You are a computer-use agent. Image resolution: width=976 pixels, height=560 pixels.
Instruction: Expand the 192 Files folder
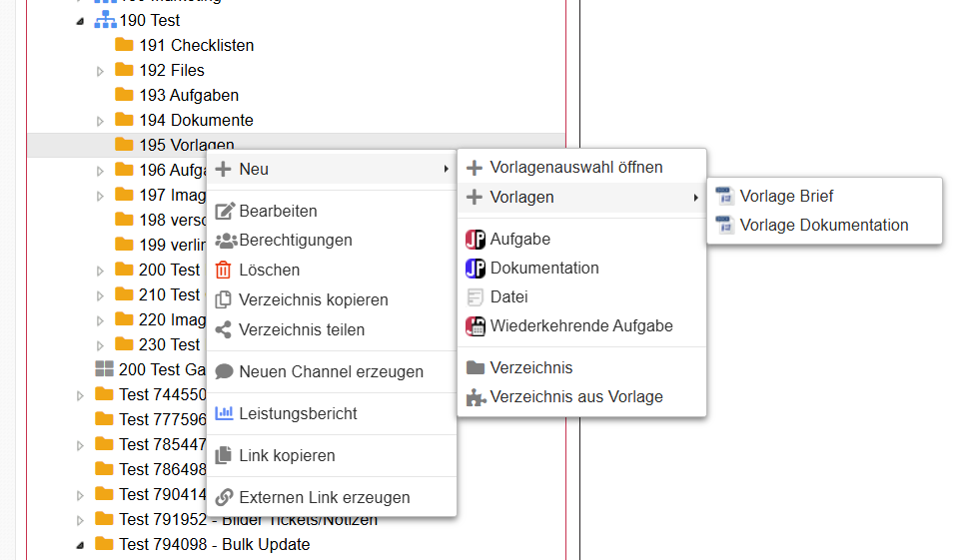point(100,71)
